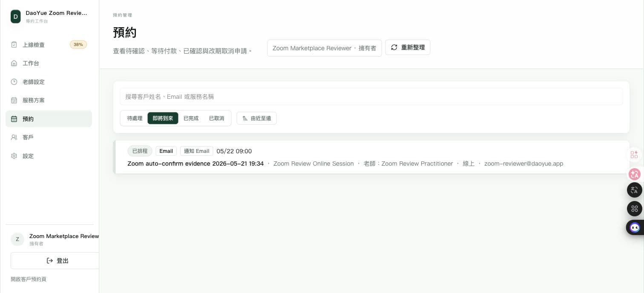Click the 38% progress badge

coord(78,45)
